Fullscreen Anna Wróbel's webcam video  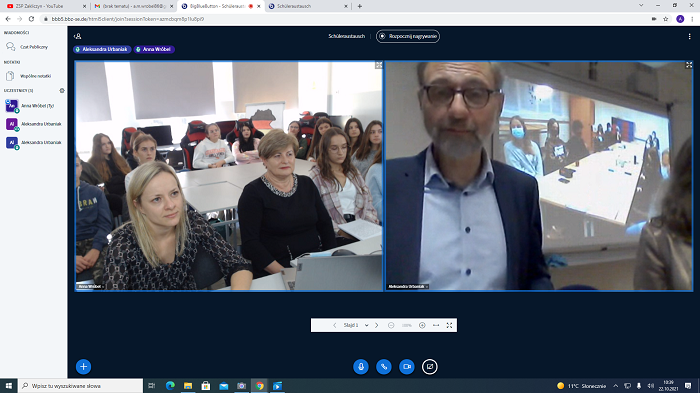pos(379,65)
